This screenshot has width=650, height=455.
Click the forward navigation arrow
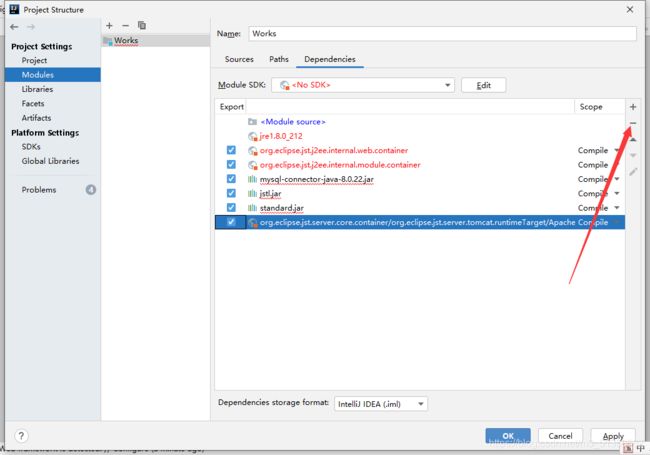[31, 27]
